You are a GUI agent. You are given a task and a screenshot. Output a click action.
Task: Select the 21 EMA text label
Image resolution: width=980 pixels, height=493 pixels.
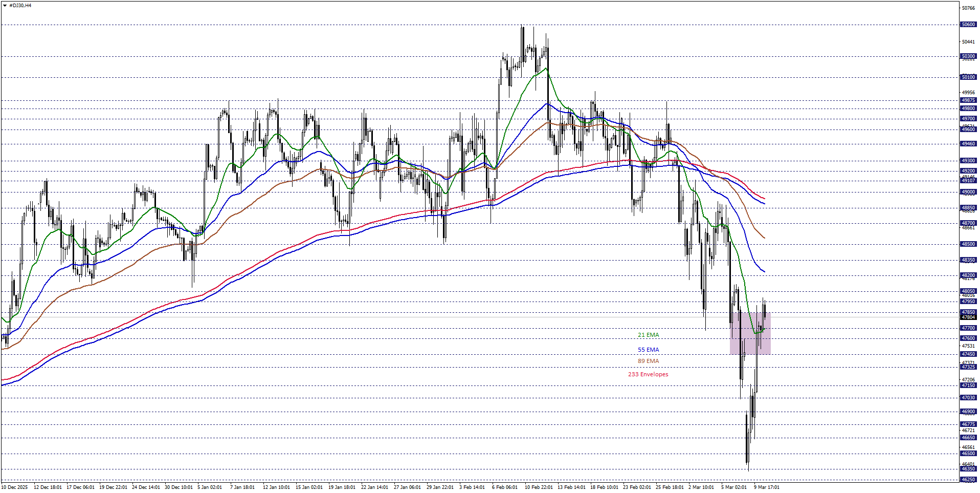(648, 335)
